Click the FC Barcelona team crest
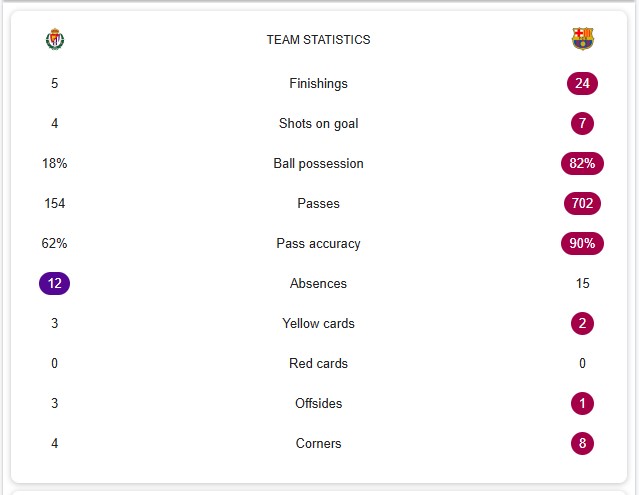Viewport: 639px width, 495px height. tap(582, 39)
